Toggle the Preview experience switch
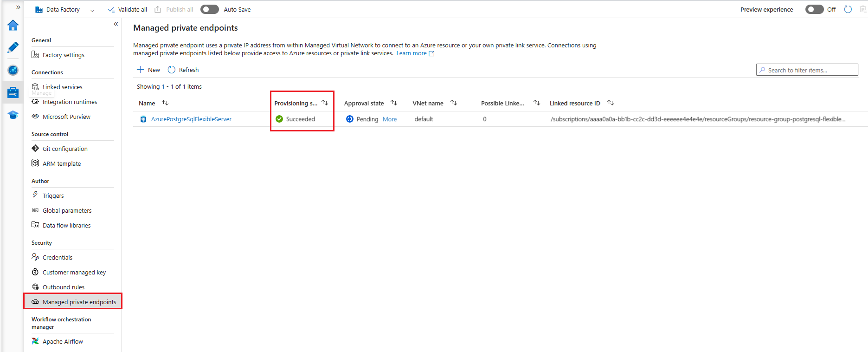This screenshot has height=352, width=868. tap(815, 9)
